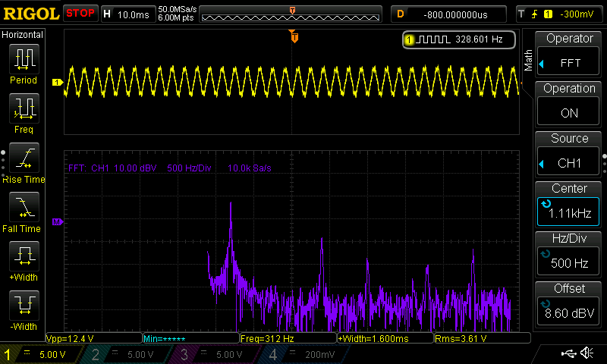Click the orange trigger position marker
607x364 pixels.
(x=294, y=36)
